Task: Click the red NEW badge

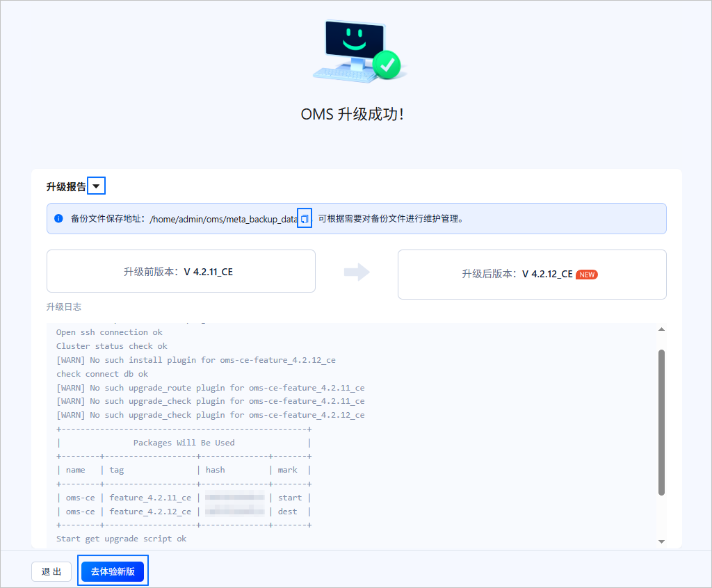Action: pyautogui.click(x=587, y=275)
